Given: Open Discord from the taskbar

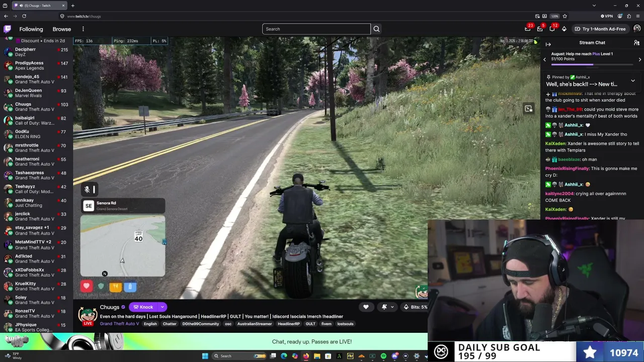Looking at the screenshot, I should tap(394, 356).
